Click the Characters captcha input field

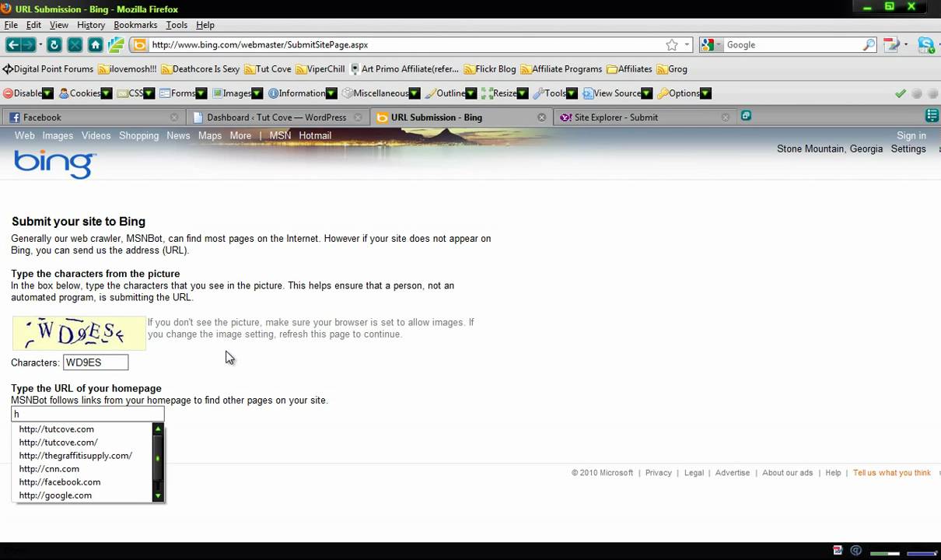point(96,362)
